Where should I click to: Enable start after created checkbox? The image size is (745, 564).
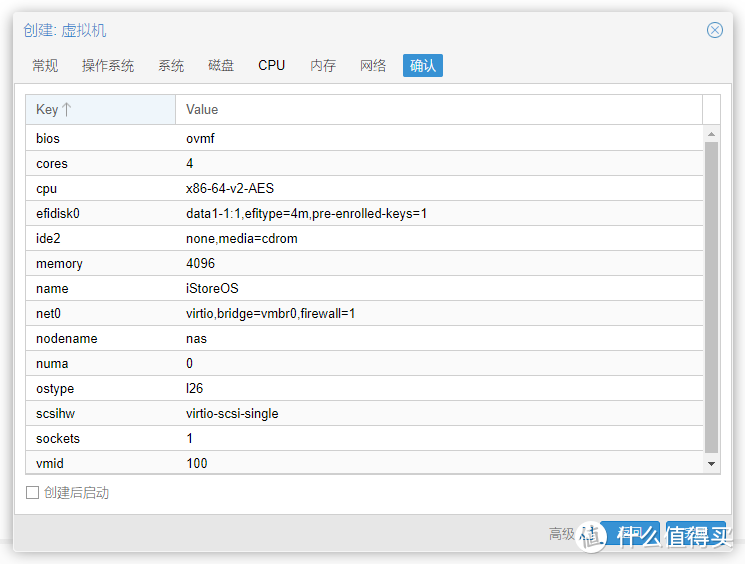(33, 493)
